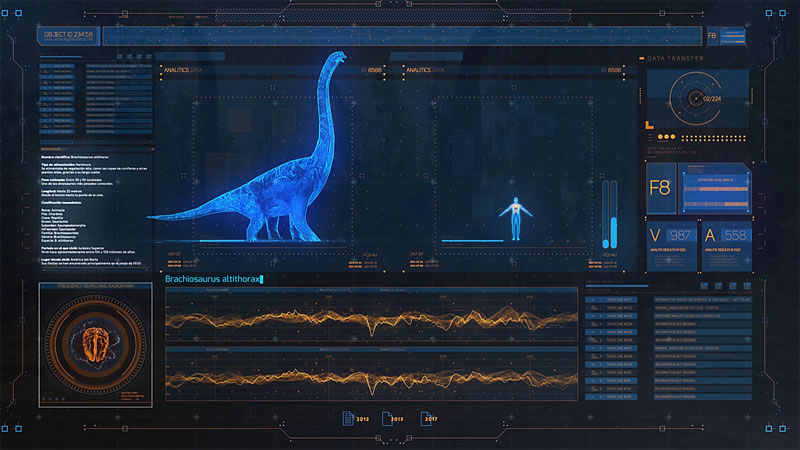Image resolution: width=800 pixels, height=450 pixels.
Task: Open the 2013 document file icon
Action: [385, 418]
